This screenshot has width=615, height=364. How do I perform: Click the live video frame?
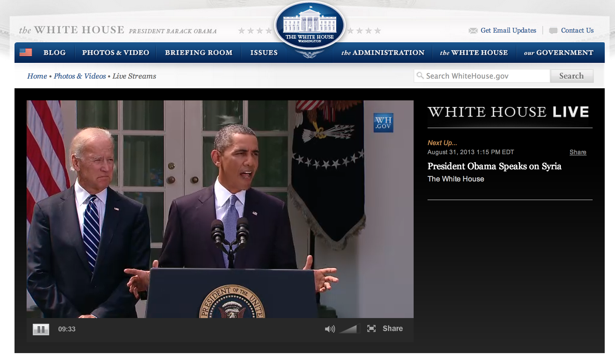coord(220,209)
